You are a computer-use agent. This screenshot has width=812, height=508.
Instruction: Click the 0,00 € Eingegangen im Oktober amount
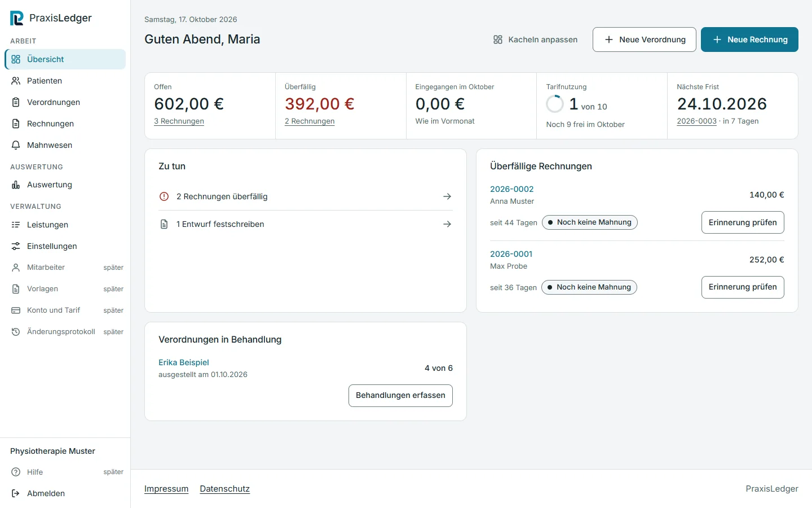[440, 104]
